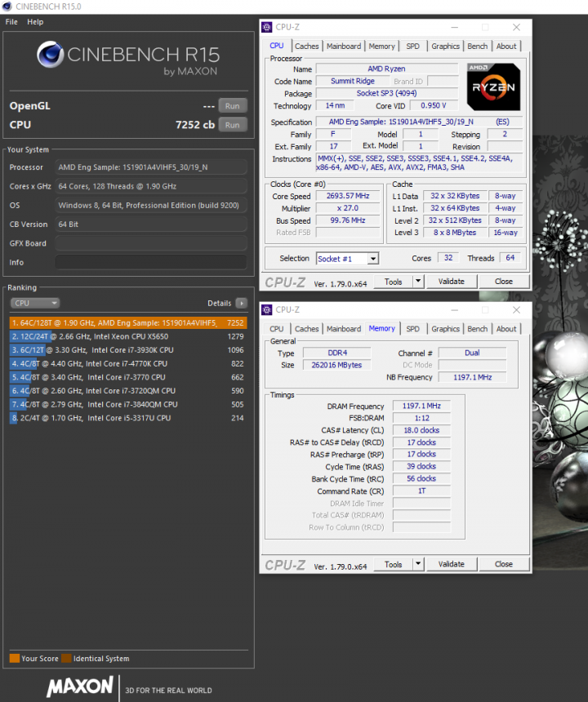Expand Tools dropdown arrow in top CPU-Z
The height and width of the screenshot is (702, 588).
(x=418, y=282)
